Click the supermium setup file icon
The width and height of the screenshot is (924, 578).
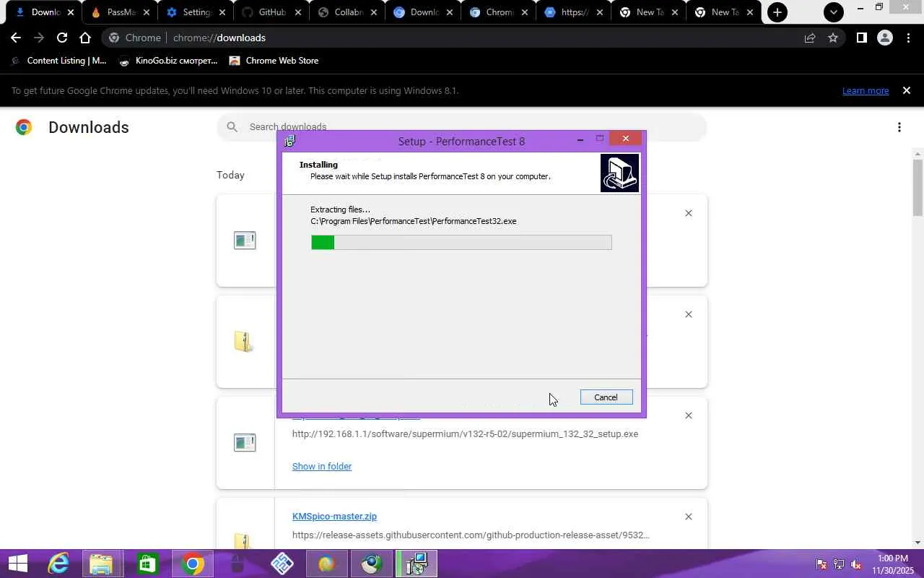pos(245,442)
